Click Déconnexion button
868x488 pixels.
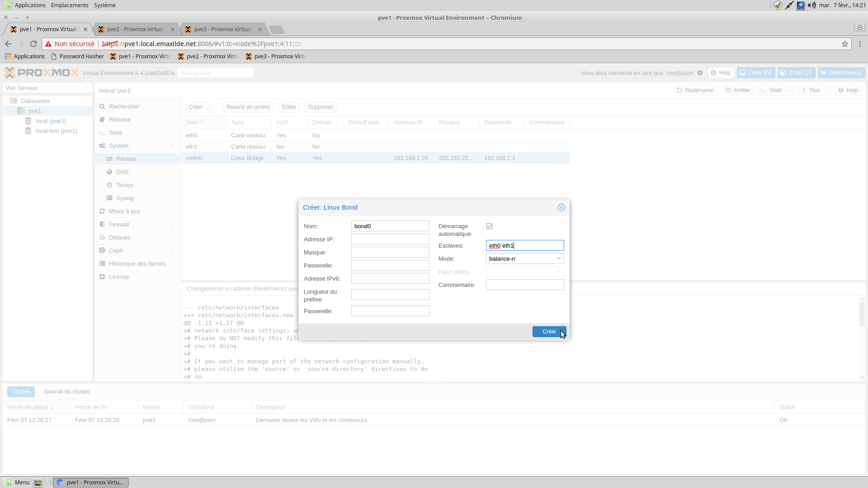pyautogui.click(x=841, y=73)
